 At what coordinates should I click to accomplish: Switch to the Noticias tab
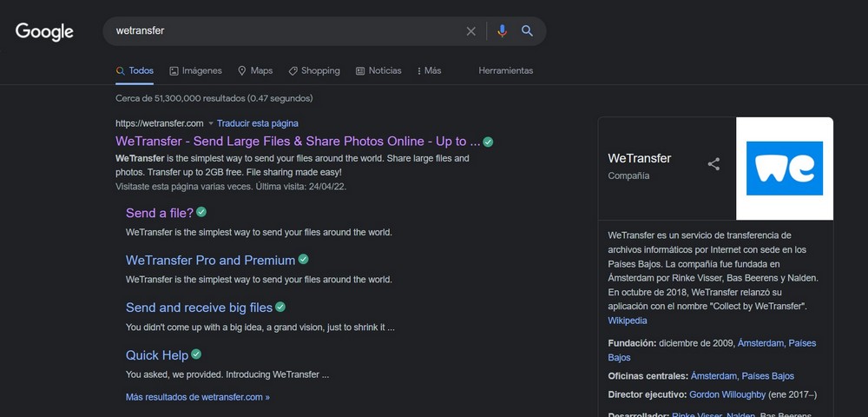(x=378, y=70)
